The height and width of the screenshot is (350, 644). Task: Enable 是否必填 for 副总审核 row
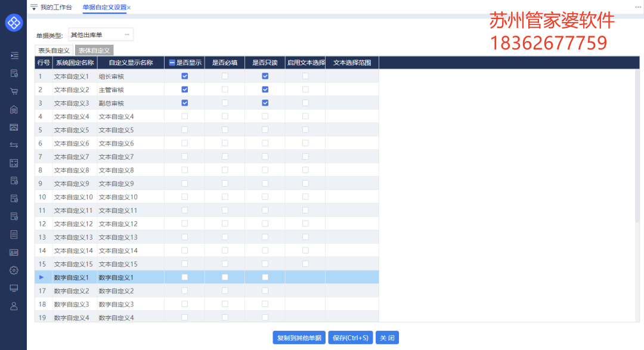pyautogui.click(x=225, y=103)
